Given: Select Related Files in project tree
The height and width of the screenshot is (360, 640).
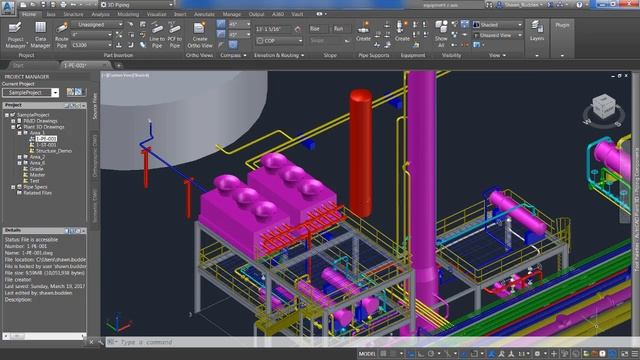Looking at the screenshot, I should point(37,193).
